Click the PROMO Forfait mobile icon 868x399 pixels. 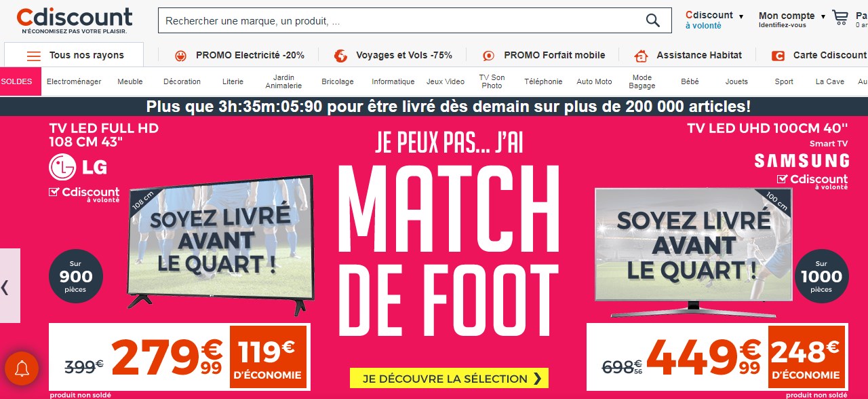click(x=488, y=56)
